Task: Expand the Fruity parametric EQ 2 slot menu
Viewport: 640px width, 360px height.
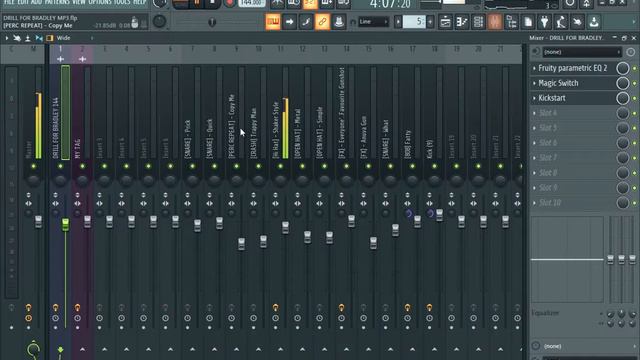Action: [x=534, y=68]
